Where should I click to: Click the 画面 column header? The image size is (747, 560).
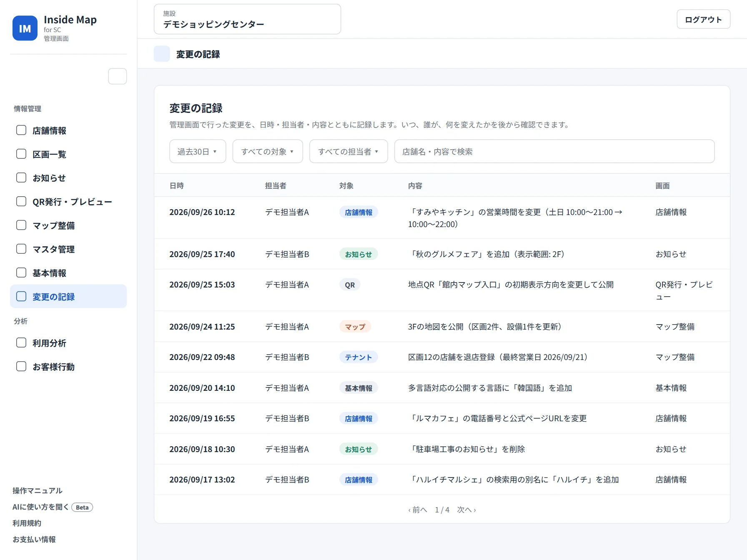pyautogui.click(x=663, y=186)
